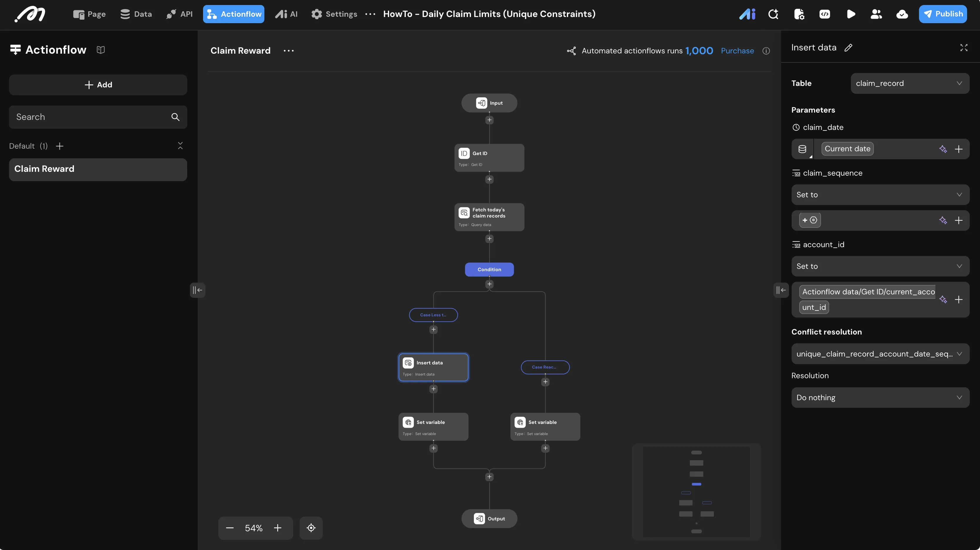
Task: Open the AI assistant gradient icon
Action: (x=747, y=14)
